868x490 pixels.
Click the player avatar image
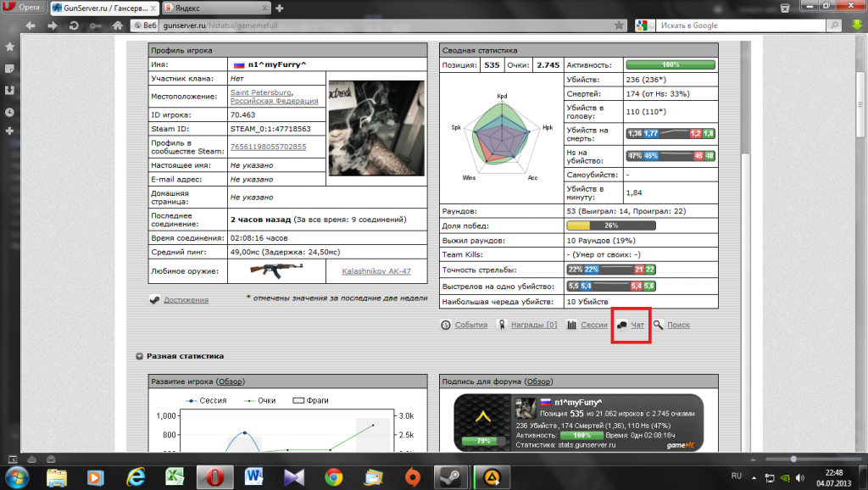click(376, 128)
